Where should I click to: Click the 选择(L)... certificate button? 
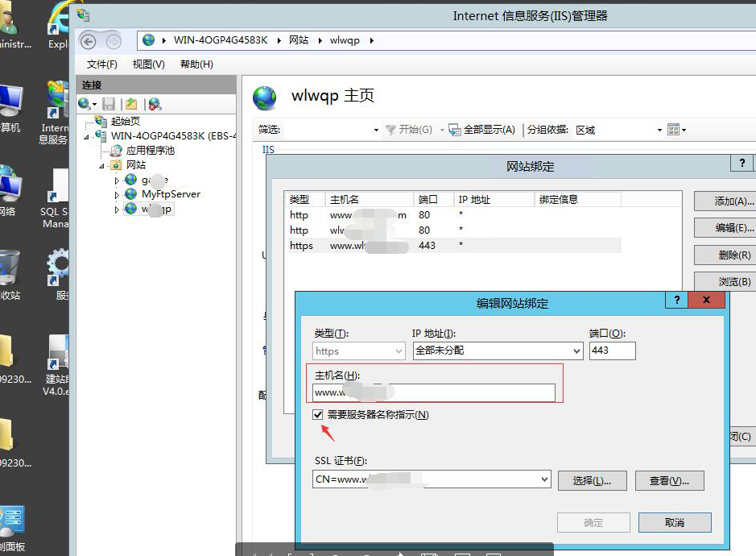591,481
